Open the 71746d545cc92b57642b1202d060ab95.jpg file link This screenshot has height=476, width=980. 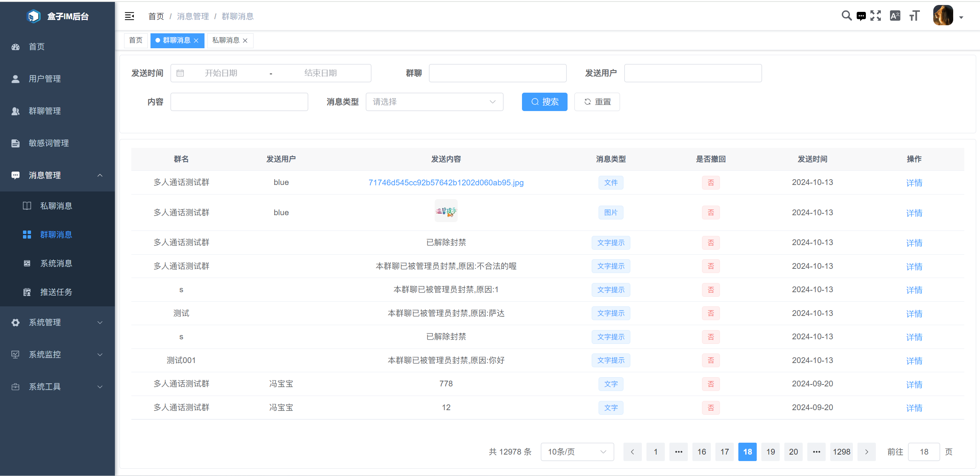(446, 183)
